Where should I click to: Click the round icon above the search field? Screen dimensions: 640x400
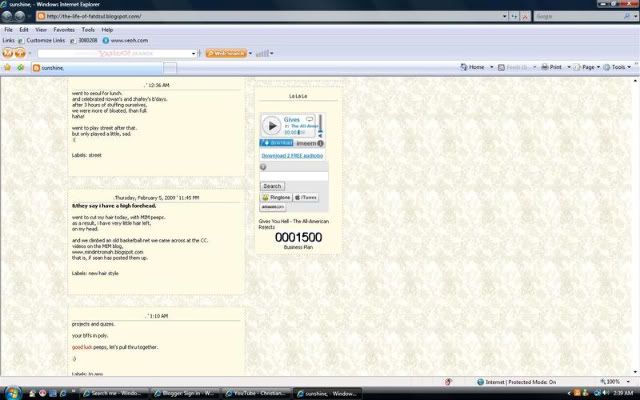263,167
